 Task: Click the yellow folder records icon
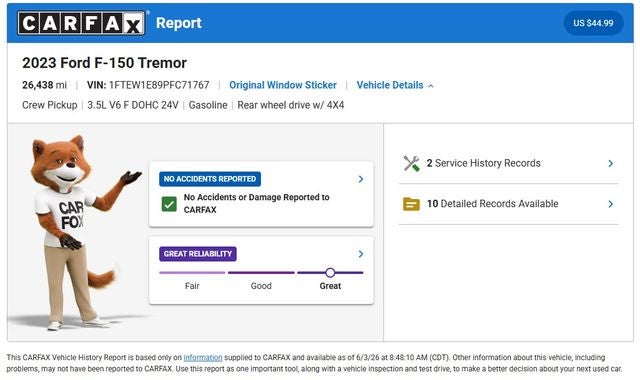(411, 204)
